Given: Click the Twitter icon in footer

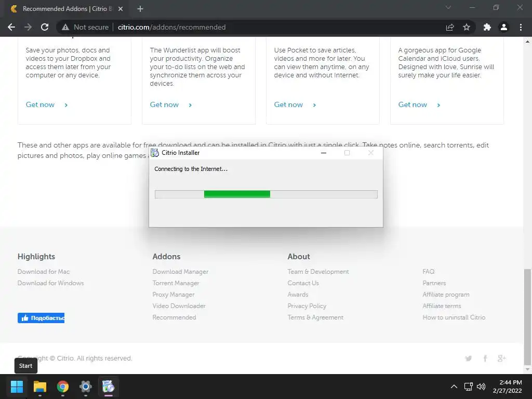Looking at the screenshot, I should pyautogui.click(x=469, y=358).
